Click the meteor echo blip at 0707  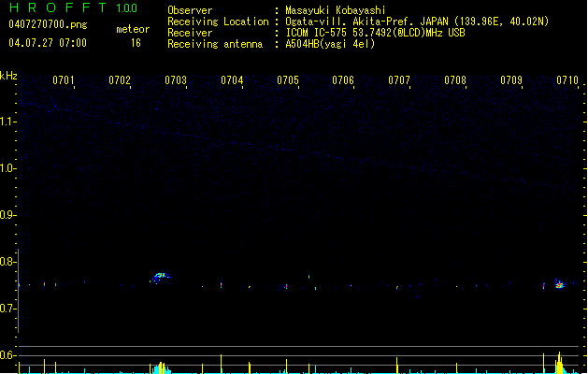coord(396,288)
